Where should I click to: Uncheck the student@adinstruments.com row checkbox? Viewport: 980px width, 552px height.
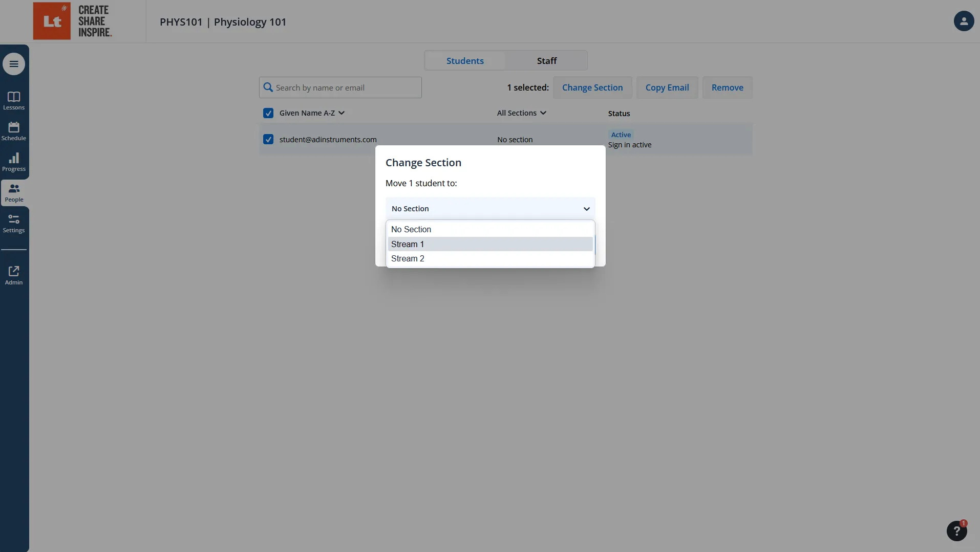(268, 139)
